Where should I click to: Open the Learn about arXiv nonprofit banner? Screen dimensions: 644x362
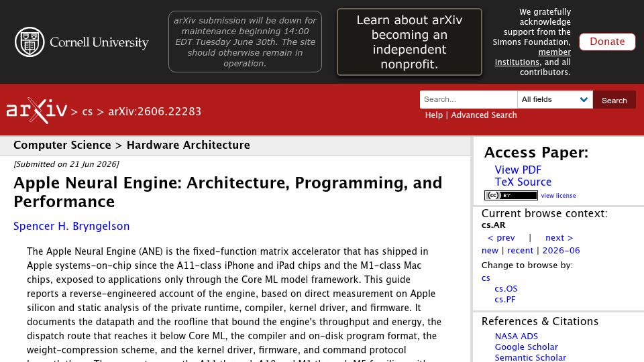click(409, 42)
